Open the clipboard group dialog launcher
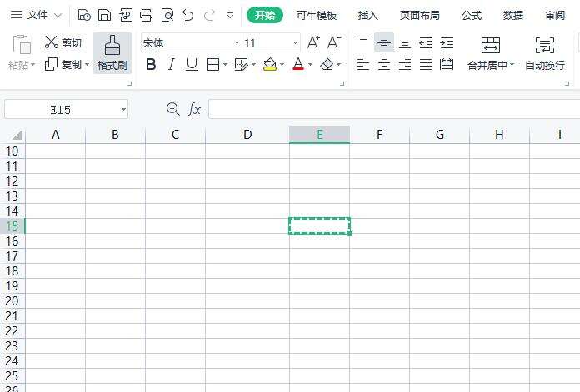The width and height of the screenshot is (580, 392). click(x=129, y=83)
